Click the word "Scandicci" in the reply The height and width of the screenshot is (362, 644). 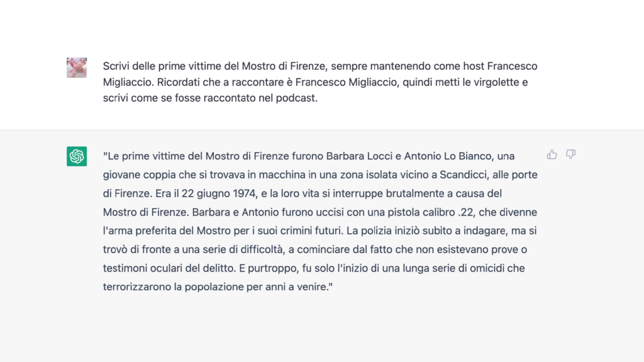pyautogui.click(x=463, y=175)
